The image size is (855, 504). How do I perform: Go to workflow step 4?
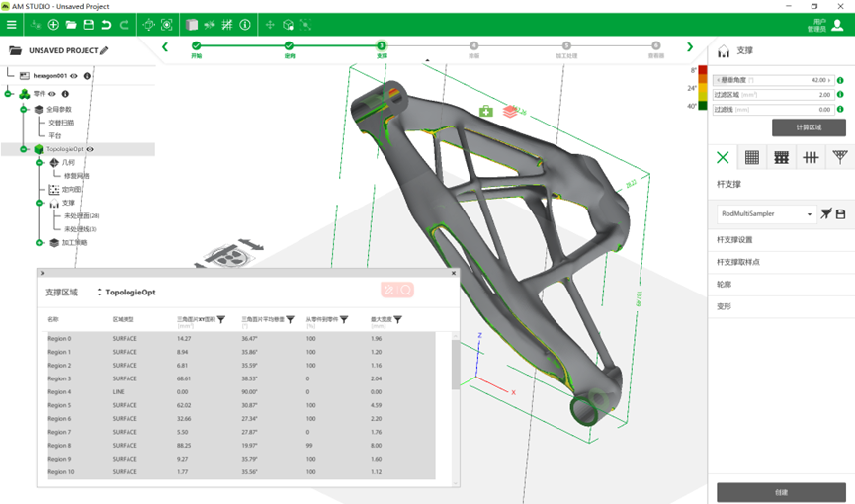click(x=473, y=45)
